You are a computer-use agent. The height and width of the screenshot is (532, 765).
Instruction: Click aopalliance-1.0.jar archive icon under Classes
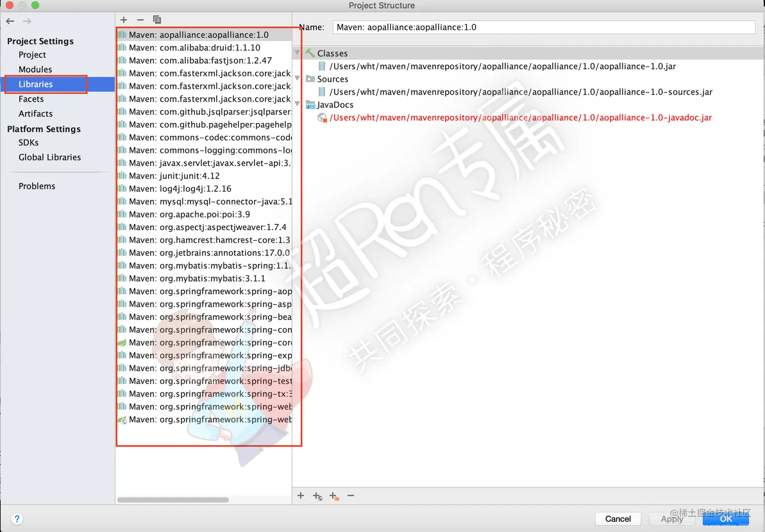point(322,66)
